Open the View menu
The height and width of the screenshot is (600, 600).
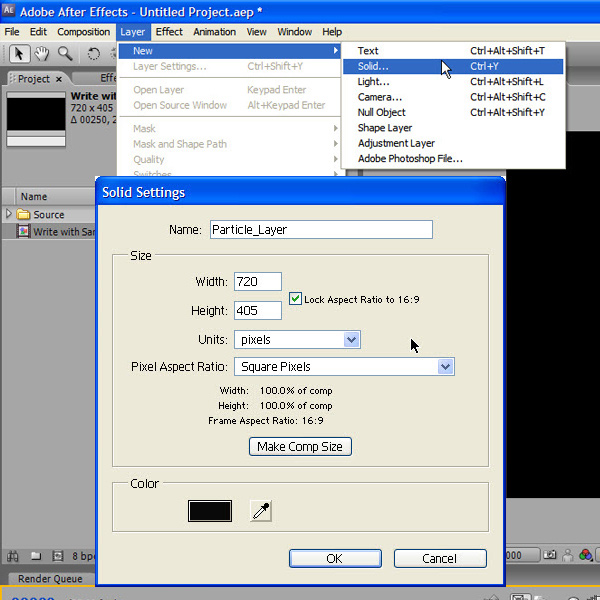click(x=256, y=32)
